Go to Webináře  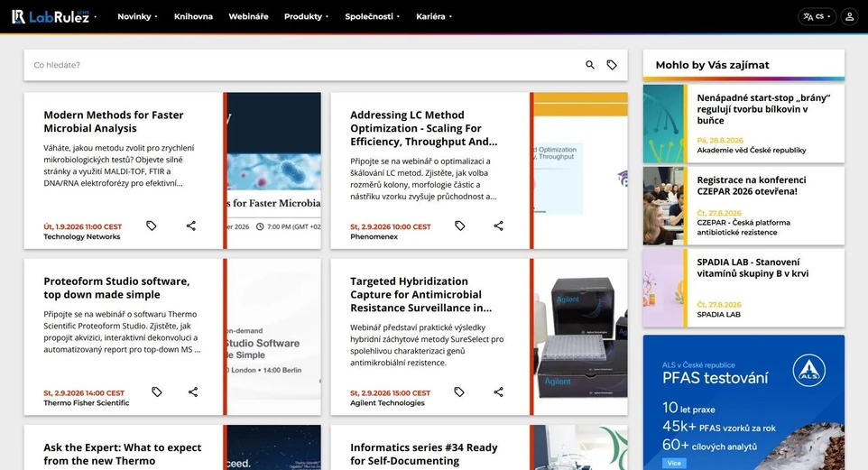click(x=248, y=16)
